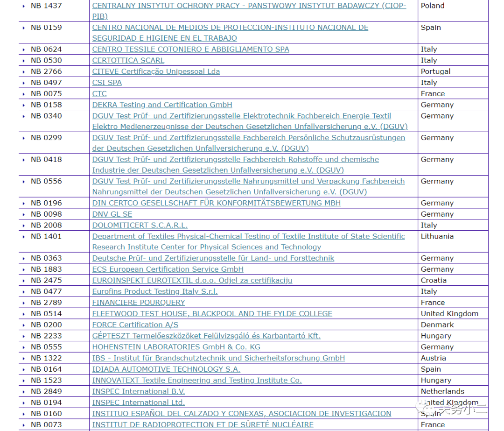Click the arrow marker beside NB 0158
This screenshot has height=431, width=504.
pos(24,105)
